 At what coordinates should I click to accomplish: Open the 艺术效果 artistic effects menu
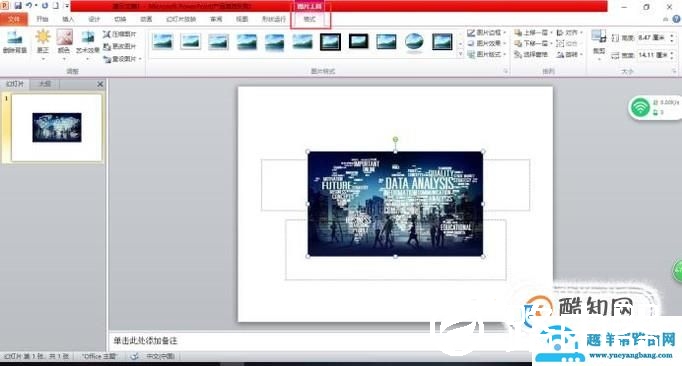[x=88, y=44]
